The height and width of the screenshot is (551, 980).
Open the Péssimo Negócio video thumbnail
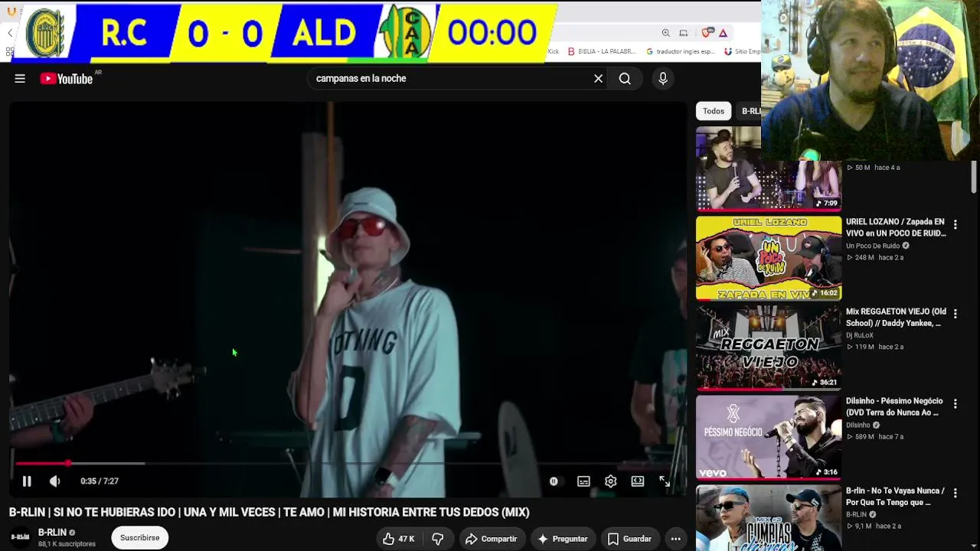(769, 437)
